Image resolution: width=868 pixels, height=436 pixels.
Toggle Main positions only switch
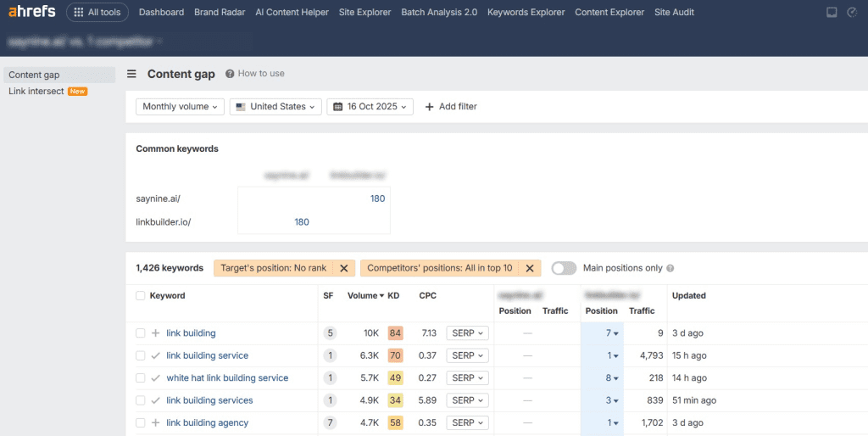(564, 268)
